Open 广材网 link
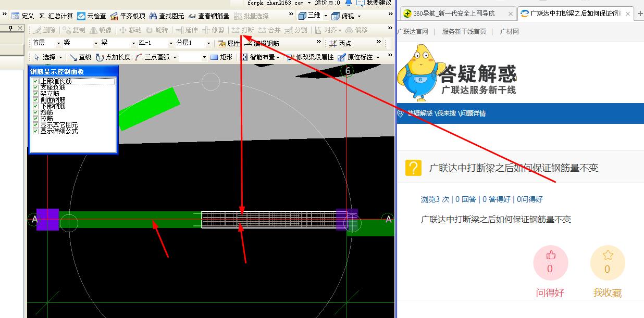The image size is (644, 318). 509,32
